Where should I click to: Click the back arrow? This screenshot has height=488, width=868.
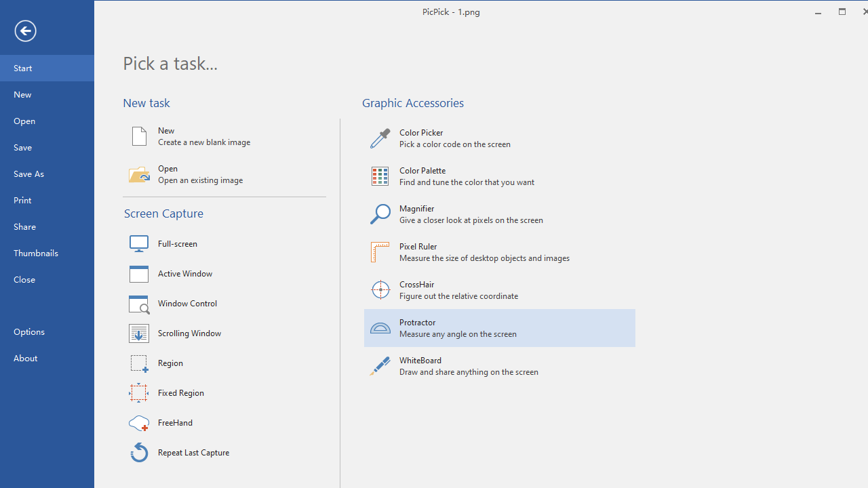[25, 30]
